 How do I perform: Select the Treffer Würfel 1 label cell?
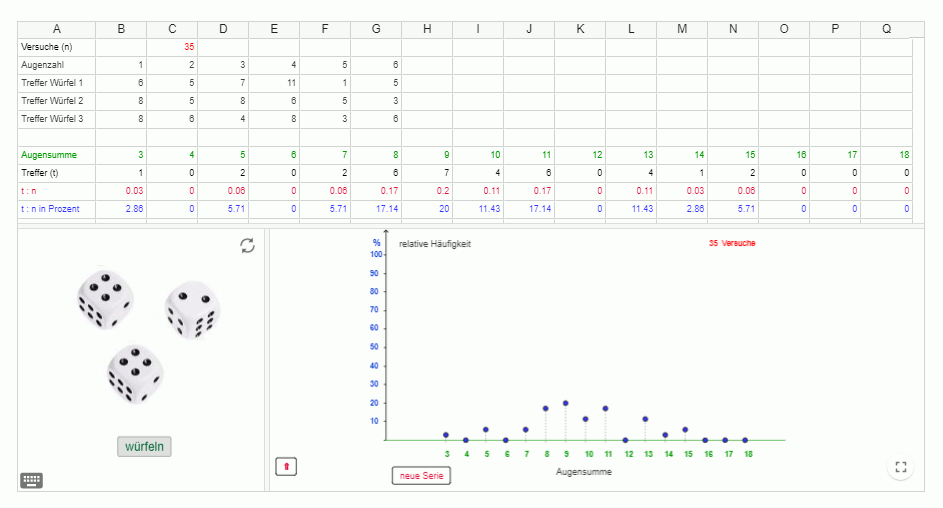click(56, 83)
